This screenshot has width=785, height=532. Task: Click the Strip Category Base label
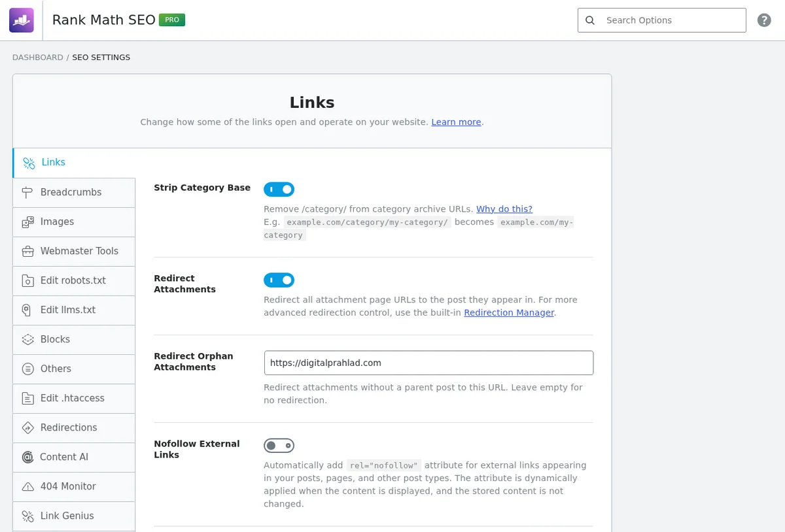point(202,188)
